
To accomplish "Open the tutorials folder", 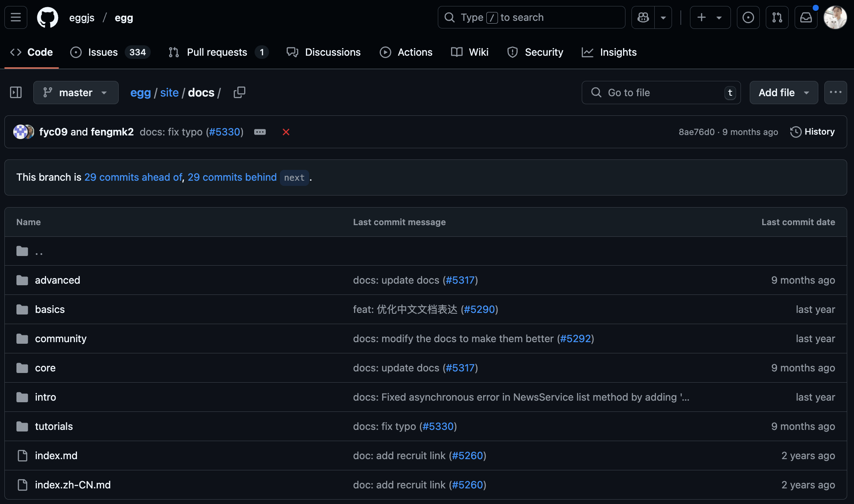I will [54, 426].
